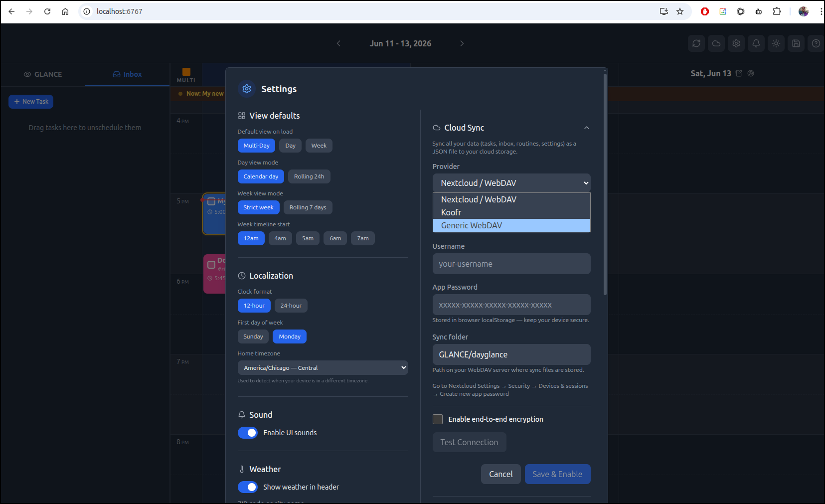Viewport: 825px width, 504px height.
Task: Click Cancel in Cloud Sync
Action: click(501, 474)
